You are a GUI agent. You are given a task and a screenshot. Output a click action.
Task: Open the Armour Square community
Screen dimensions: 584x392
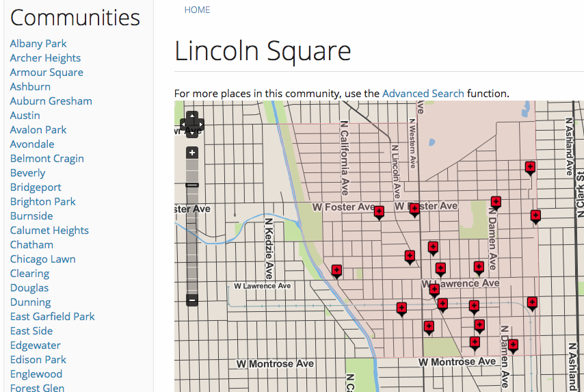click(x=47, y=73)
